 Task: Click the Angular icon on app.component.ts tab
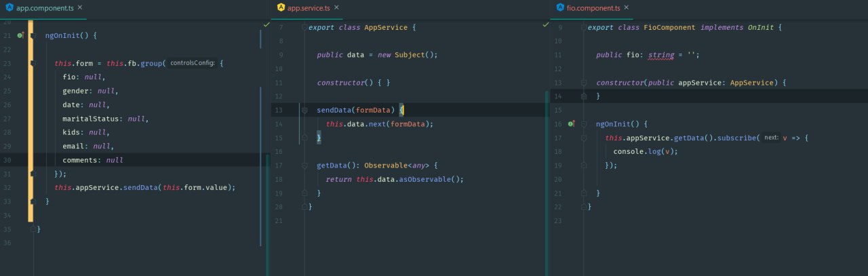coord(9,8)
